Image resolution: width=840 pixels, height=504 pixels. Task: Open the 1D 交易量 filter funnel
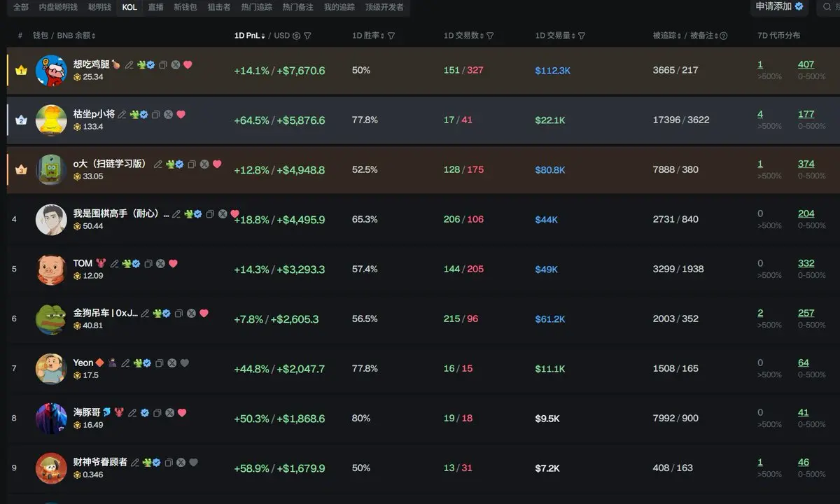[x=582, y=36]
